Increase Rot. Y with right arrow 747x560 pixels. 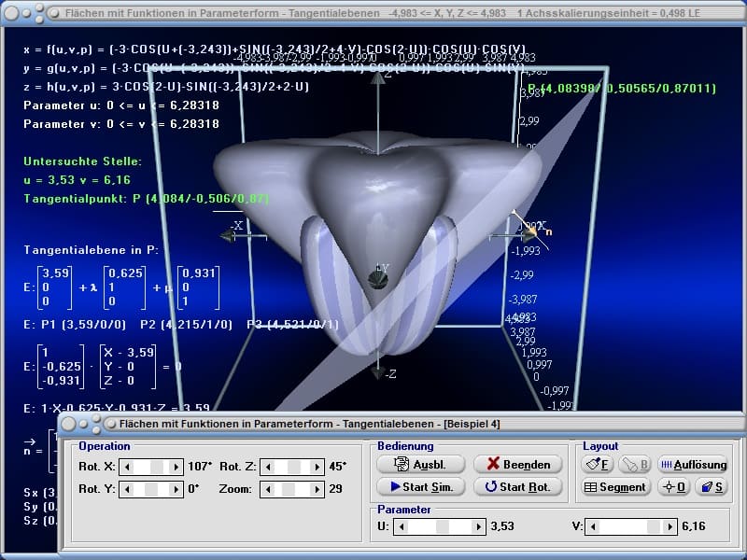pos(176,489)
